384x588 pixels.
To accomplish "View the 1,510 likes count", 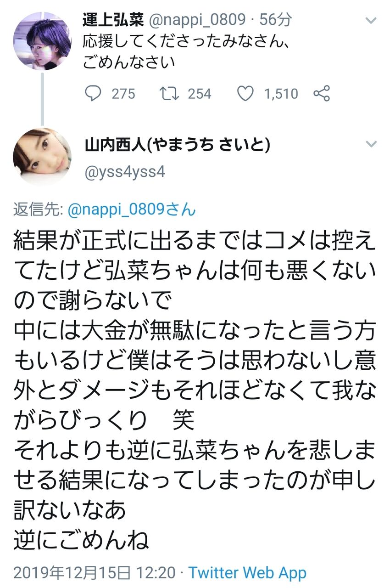I will pyautogui.click(x=281, y=94).
